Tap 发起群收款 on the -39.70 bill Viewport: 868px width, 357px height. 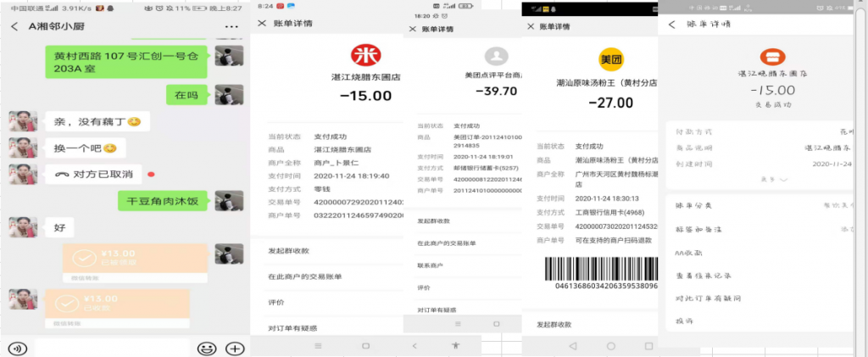(433, 220)
